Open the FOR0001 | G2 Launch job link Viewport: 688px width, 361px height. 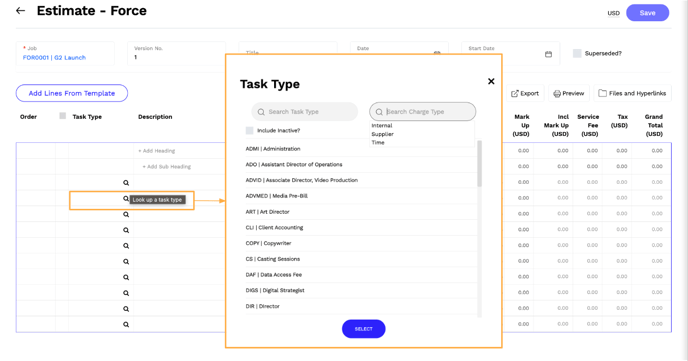point(54,57)
